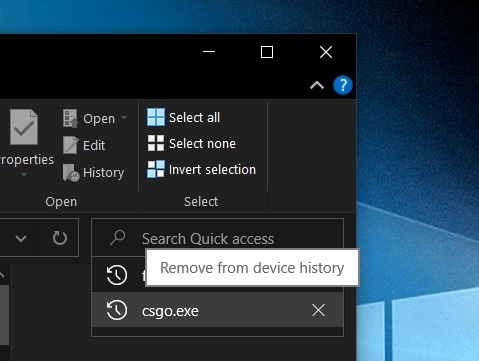Screen dimensions: 479x361
Task: Click the search magnifier icon
Action: click(x=117, y=238)
